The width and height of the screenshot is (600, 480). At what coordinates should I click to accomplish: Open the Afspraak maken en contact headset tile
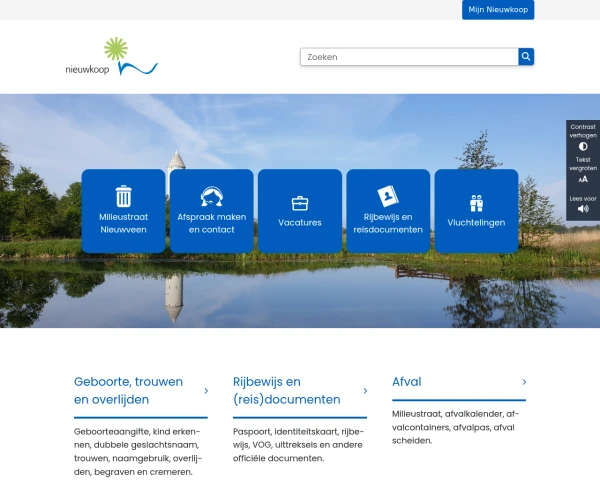pos(212,211)
